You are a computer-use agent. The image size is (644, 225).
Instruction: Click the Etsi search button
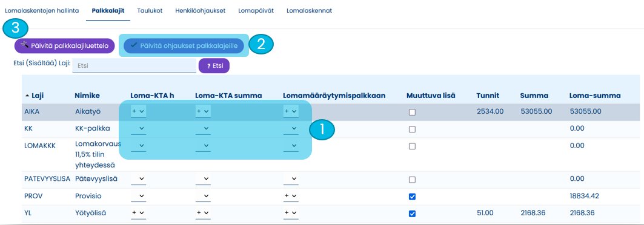[x=214, y=65]
